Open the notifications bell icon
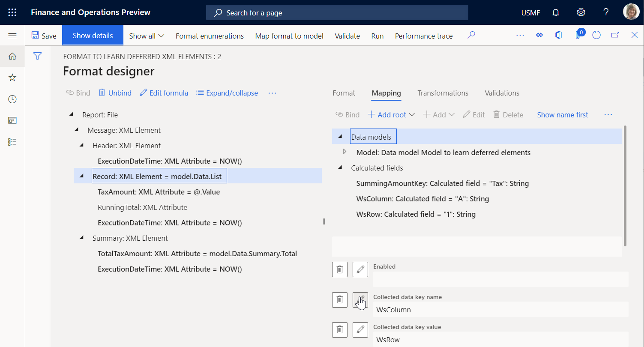The height and width of the screenshot is (347, 644). click(555, 12)
